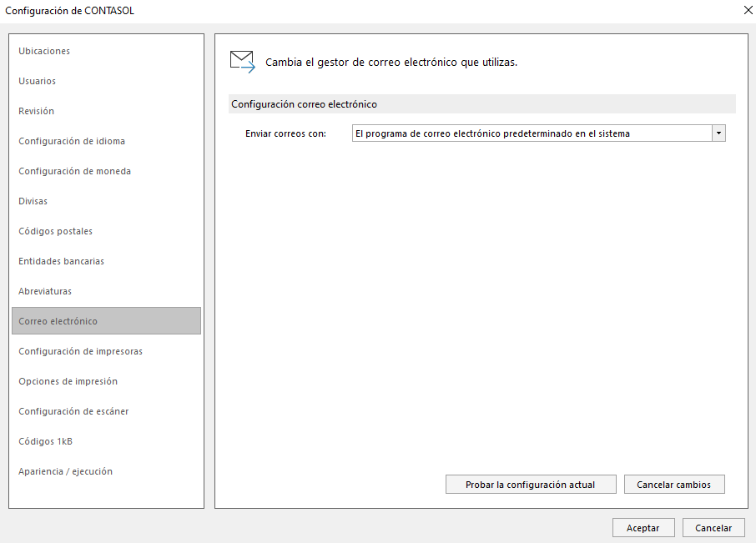Click the Cancelar button
Viewport: 756px width, 543px height.
pos(713,528)
